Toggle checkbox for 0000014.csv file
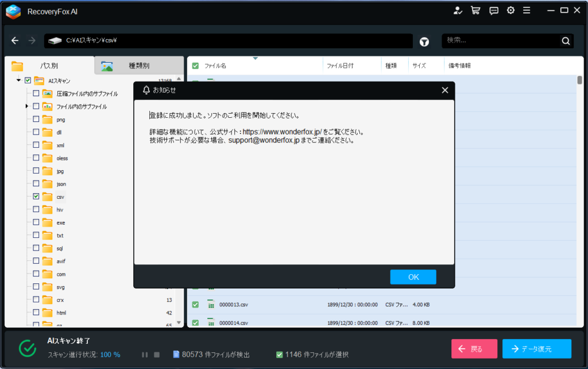 195,323
